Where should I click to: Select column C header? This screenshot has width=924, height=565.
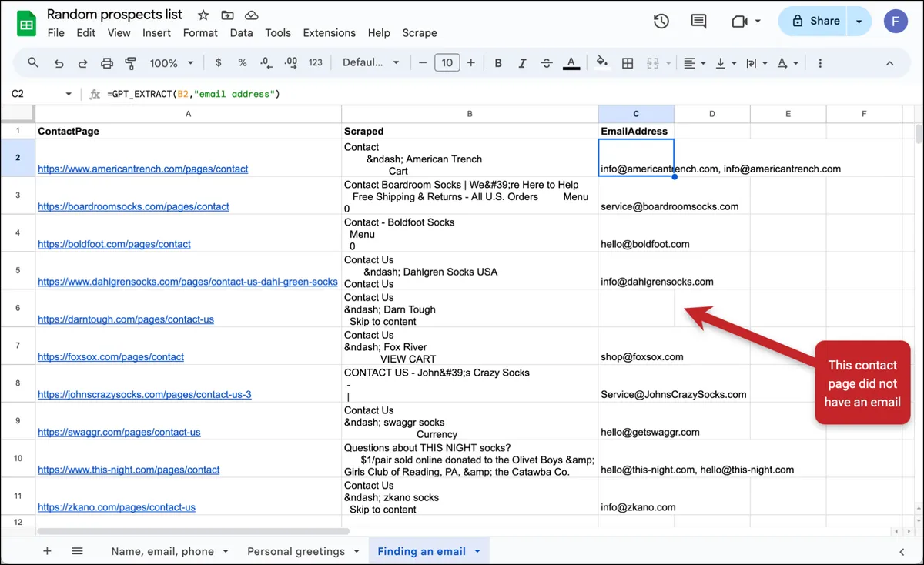636,114
